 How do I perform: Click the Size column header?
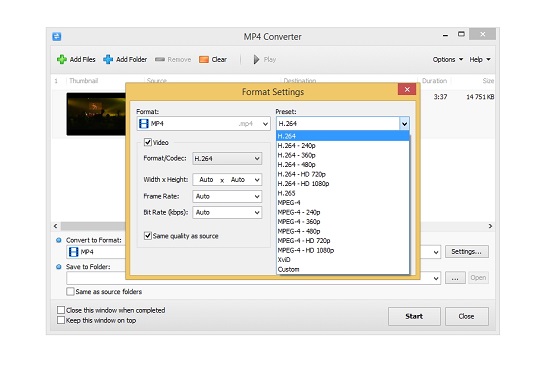488,81
